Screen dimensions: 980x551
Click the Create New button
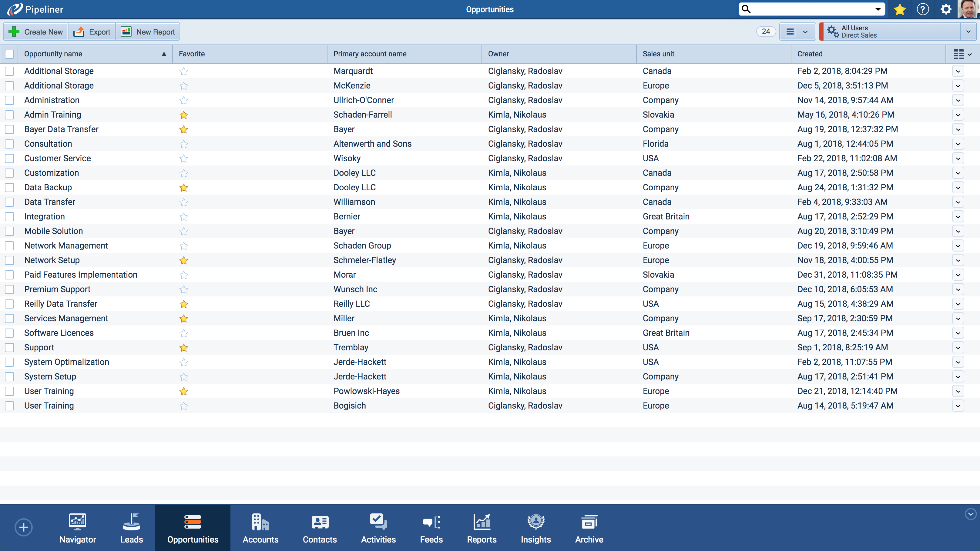tap(36, 32)
